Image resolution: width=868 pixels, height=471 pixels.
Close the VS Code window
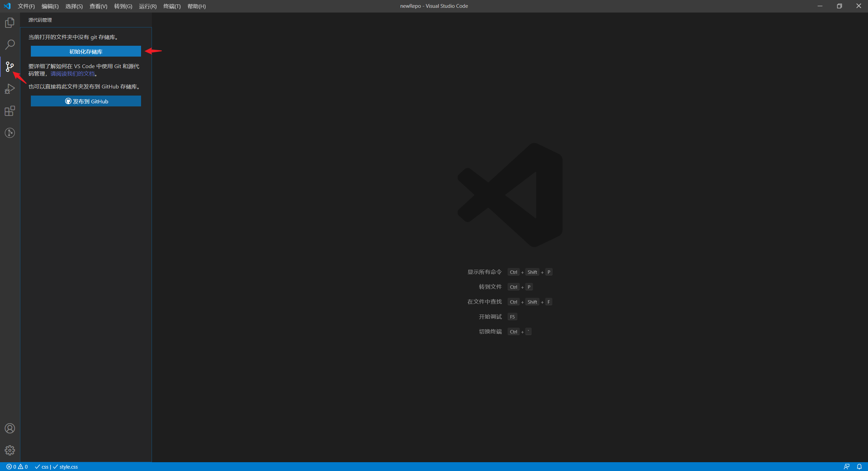(859, 6)
